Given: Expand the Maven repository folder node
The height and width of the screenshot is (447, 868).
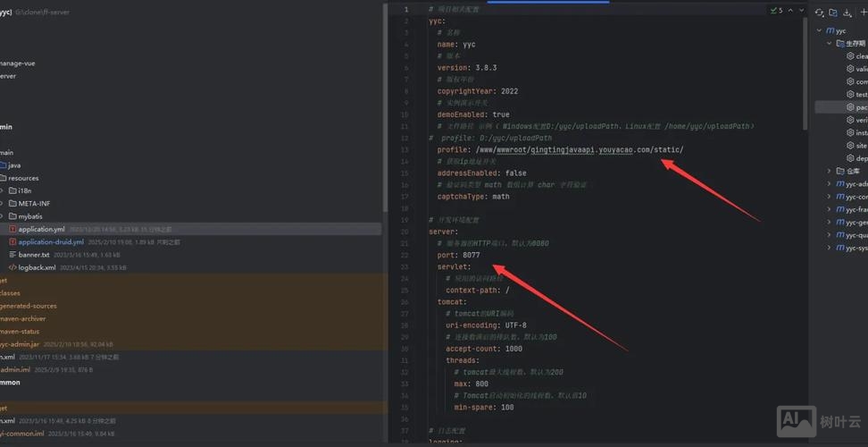Looking at the screenshot, I should coord(830,171).
